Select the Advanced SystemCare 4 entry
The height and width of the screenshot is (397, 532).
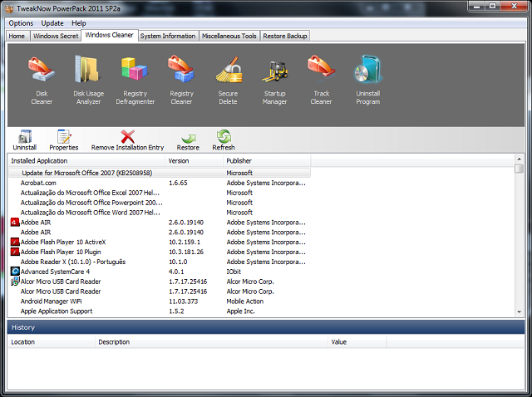159,272
